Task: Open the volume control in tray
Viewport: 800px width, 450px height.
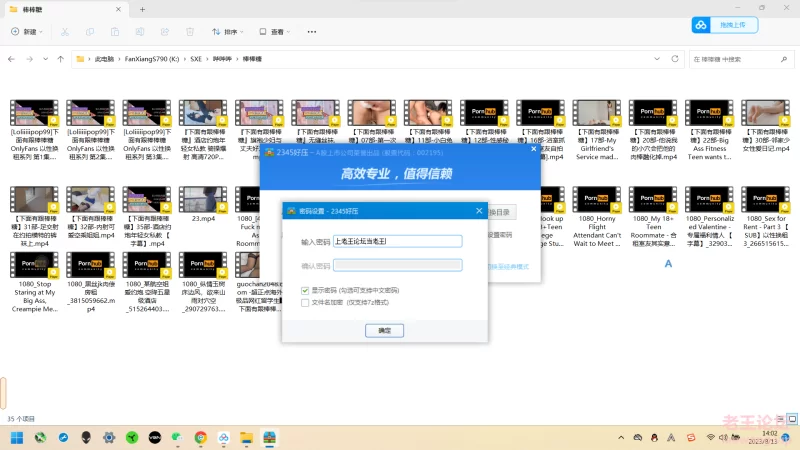Action: tap(723, 437)
